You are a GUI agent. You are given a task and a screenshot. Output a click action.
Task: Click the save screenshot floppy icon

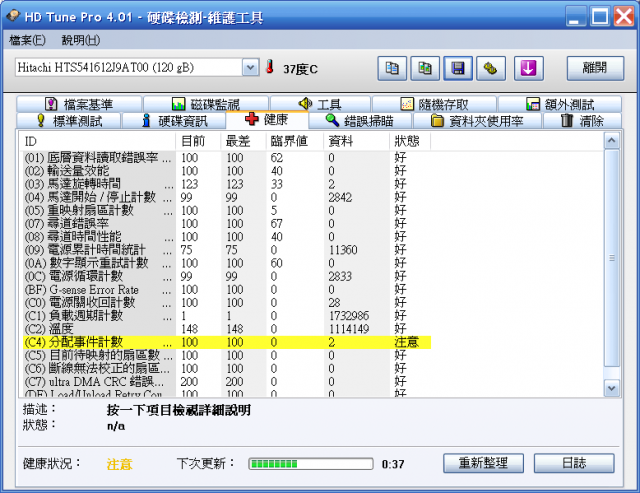click(x=458, y=68)
